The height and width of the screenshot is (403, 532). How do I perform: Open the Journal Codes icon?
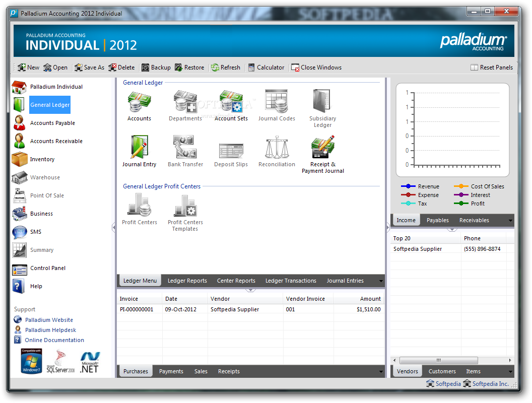[x=277, y=101]
